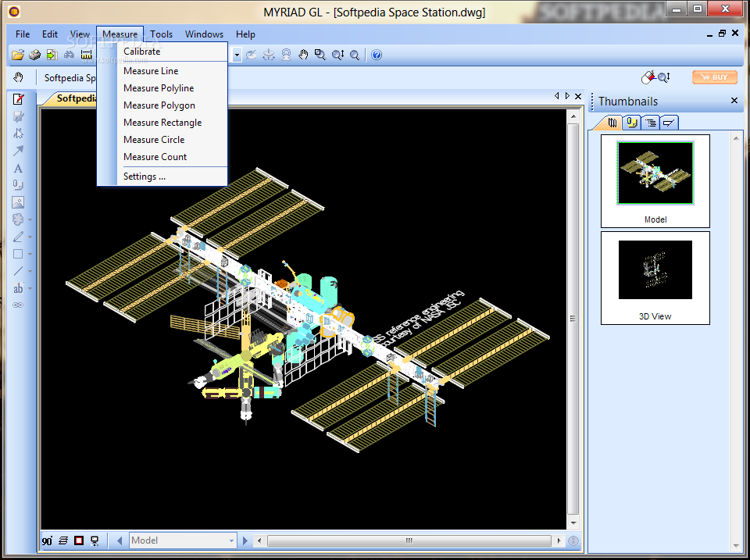
Task: Switch to the pages tab in Thumbnails panel
Action: pyautogui.click(x=612, y=123)
